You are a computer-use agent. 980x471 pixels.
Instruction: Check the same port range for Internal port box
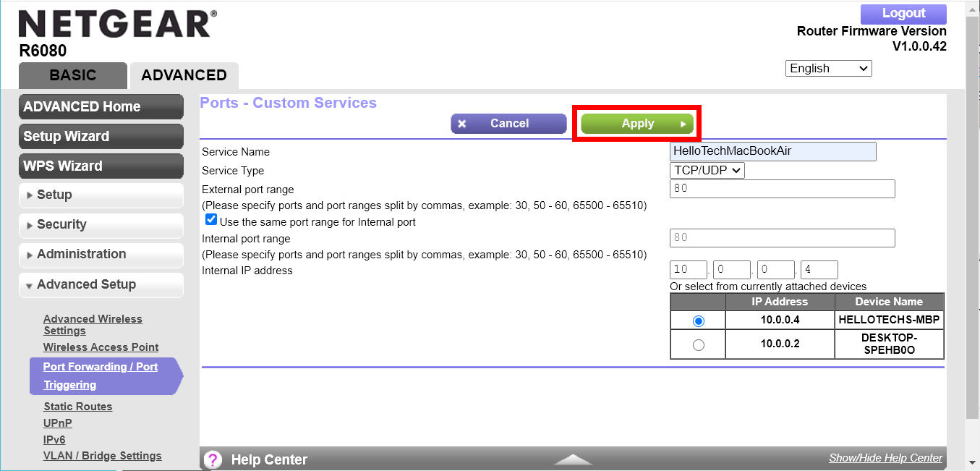(x=211, y=220)
